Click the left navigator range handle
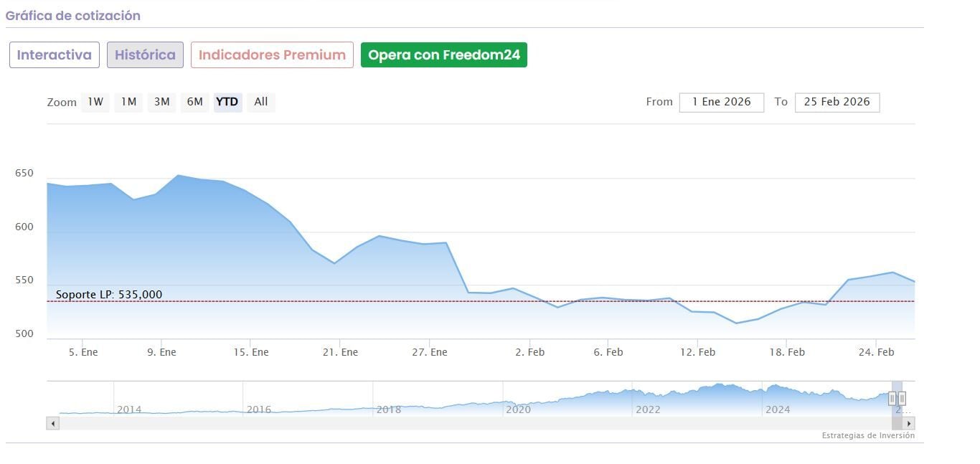Viewport: 980px width, 464px height. tap(892, 398)
